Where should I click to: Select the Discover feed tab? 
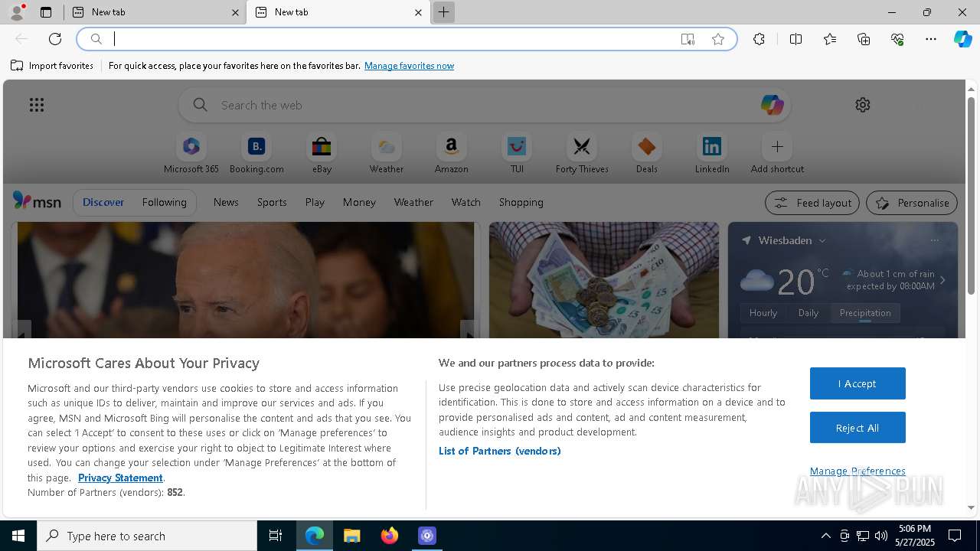pos(103,202)
